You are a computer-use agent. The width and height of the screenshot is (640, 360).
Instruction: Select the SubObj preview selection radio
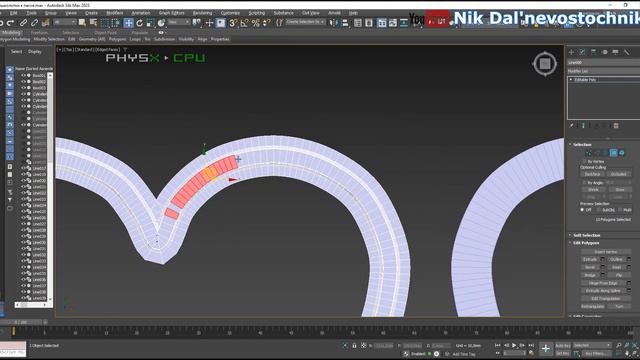pos(599,210)
